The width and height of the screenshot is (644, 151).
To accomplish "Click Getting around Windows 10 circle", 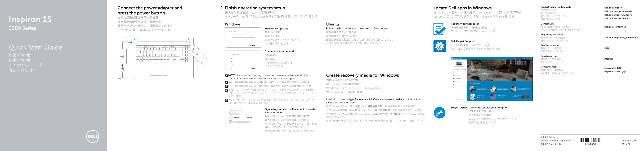I will 493,97.
